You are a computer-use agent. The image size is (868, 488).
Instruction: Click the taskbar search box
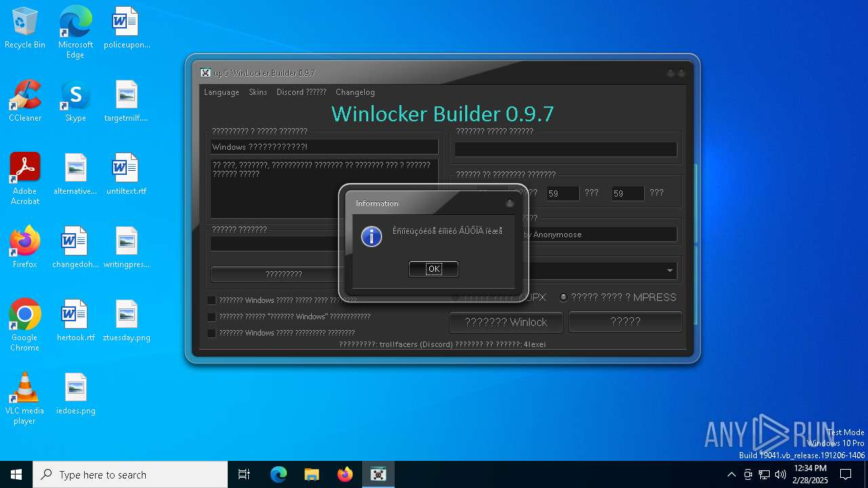click(x=130, y=474)
